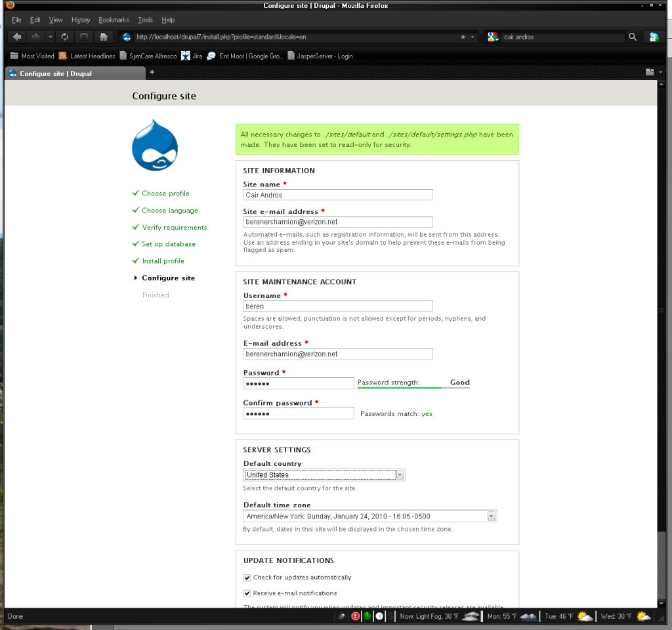This screenshot has width=672, height=630.
Task: Click the browser back navigation arrow
Action: click(16, 37)
